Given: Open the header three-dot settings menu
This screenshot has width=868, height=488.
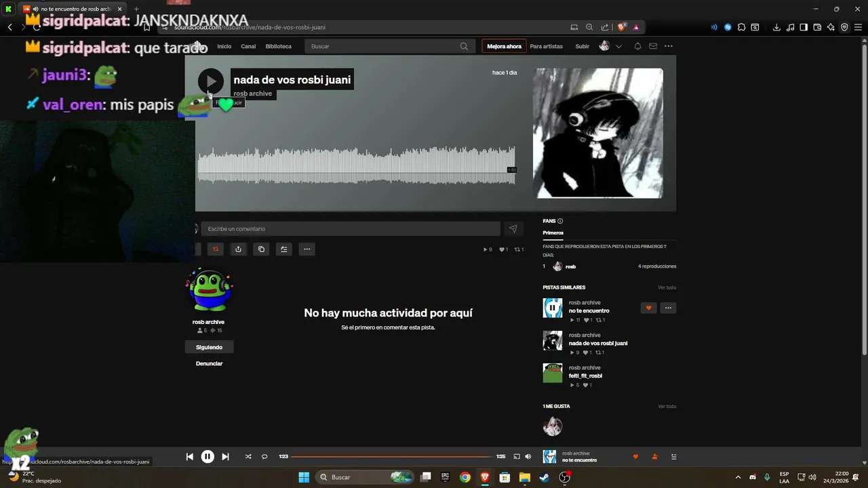Looking at the screenshot, I should click(669, 46).
